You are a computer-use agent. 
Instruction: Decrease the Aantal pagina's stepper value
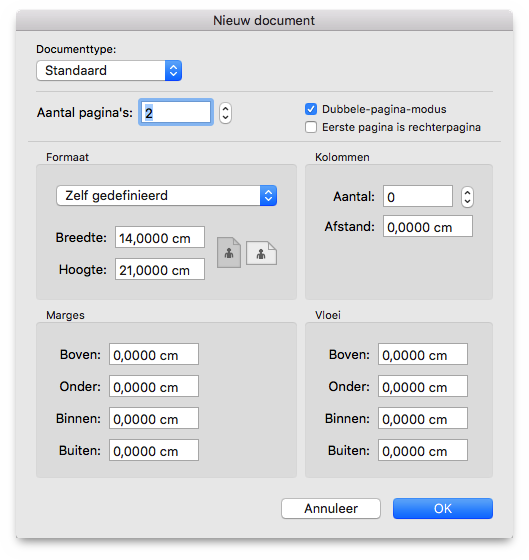tap(225, 118)
